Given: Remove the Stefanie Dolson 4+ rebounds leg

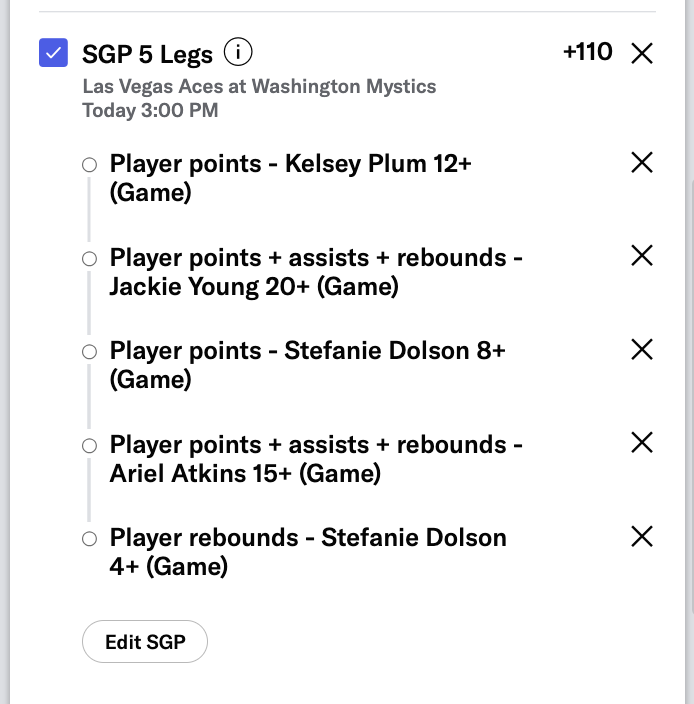Looking at the screenshot, I should tap(642, 537).
